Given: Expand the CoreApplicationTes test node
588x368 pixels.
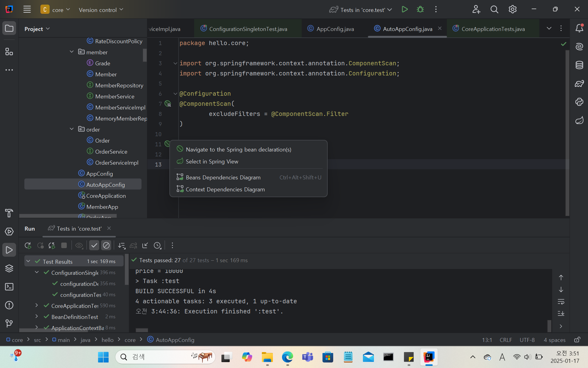Looking at the screenshot, I should coord(37,305).
